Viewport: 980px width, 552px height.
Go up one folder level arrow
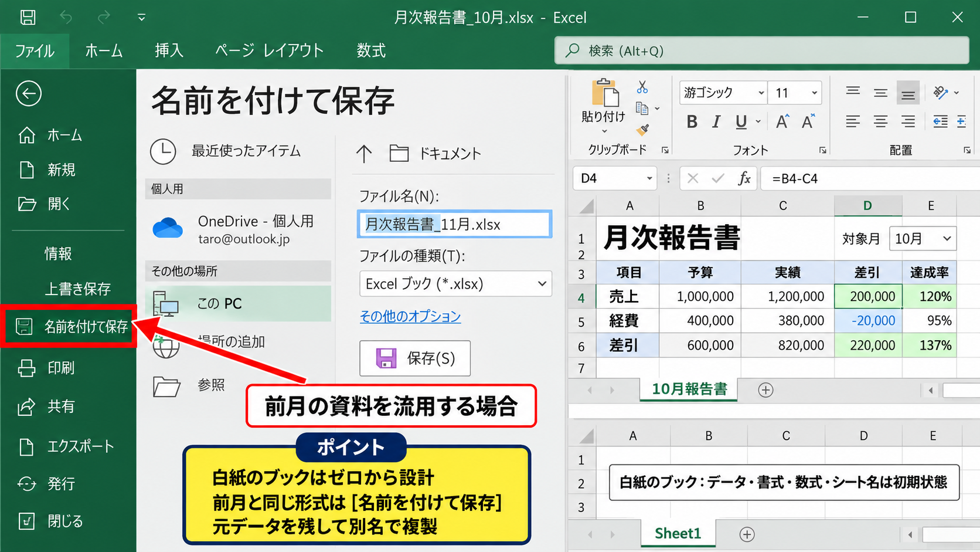[364, 154]
